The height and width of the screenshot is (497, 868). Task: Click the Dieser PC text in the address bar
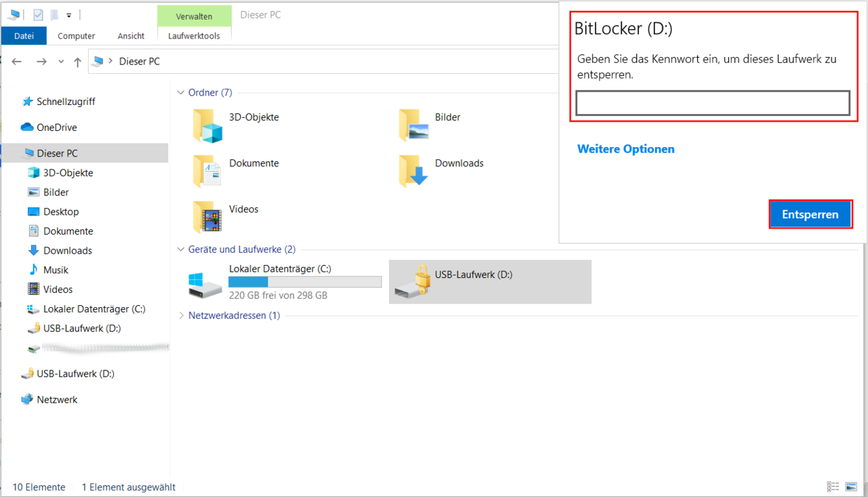pos(139,61)
